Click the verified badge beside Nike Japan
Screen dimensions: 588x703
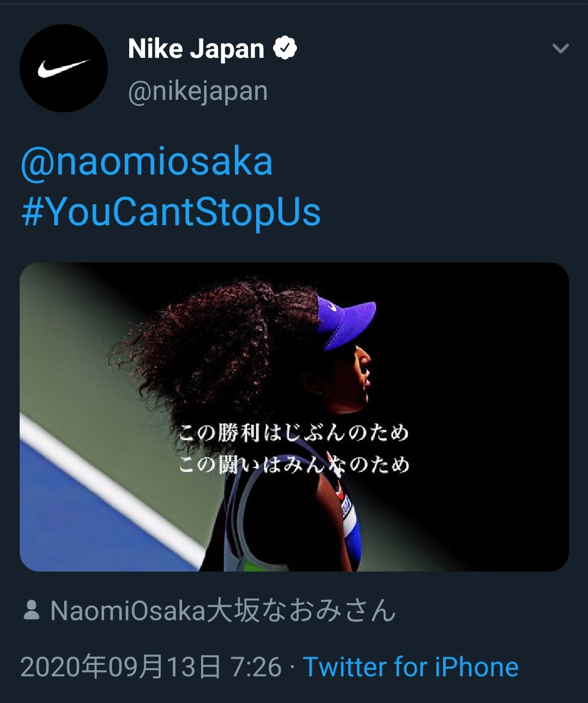[284, 49]
